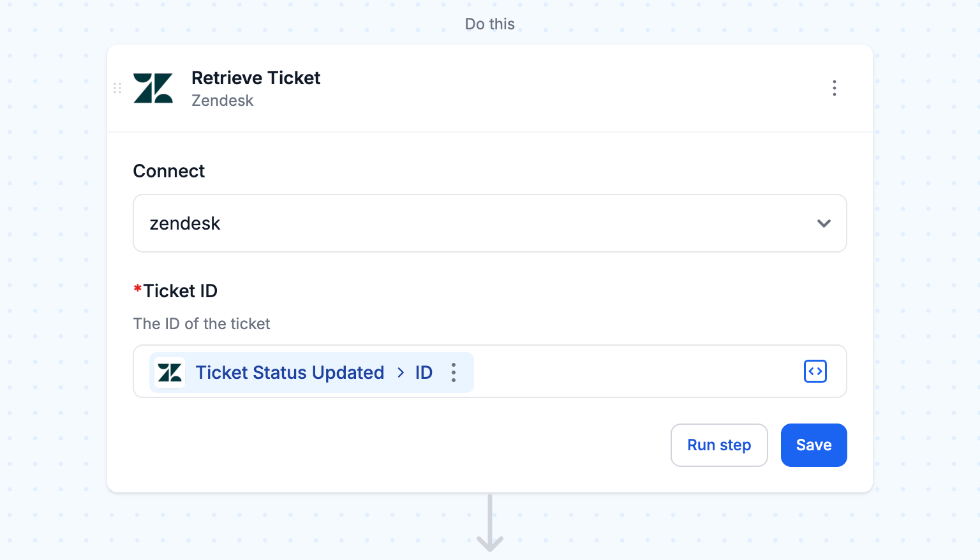Click the Zendesk logo in the step header
Image resolution: width=980 pixels, height=560 pixels.
pos(153,88)
